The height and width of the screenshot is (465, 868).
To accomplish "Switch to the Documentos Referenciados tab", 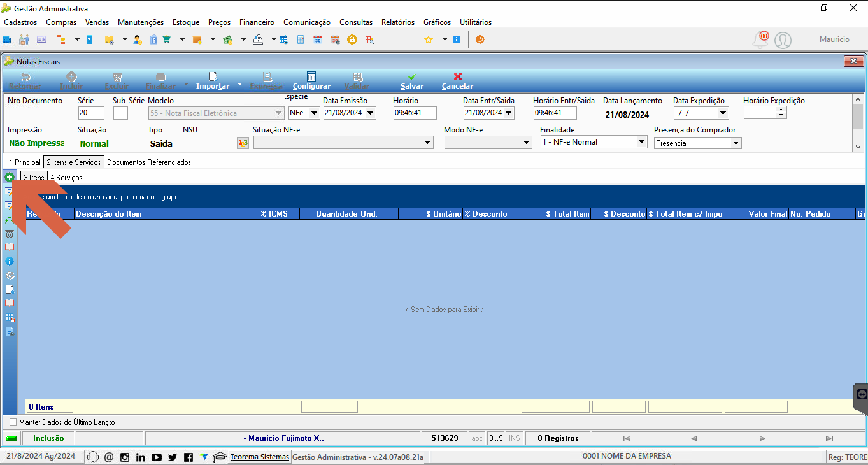I will [149, 162].
